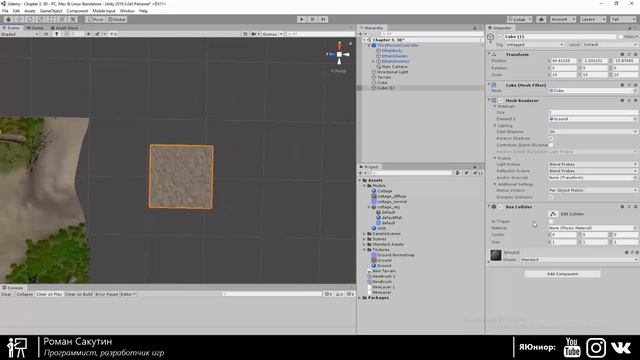This screenshot has height=360, width=640.
Task: Open Motion Vectors dropdown
Action: coord(593,191)
